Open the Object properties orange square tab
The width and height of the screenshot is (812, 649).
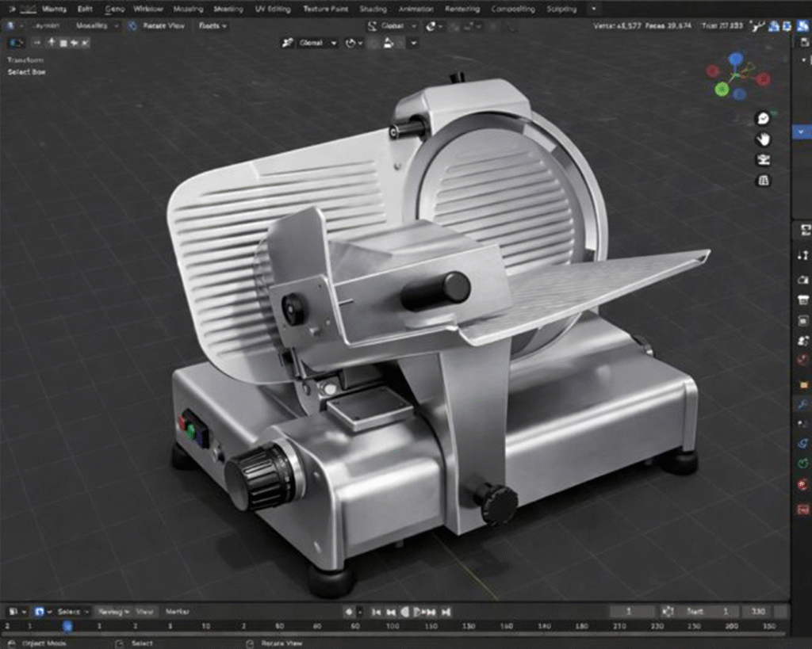tap(802, 384)
